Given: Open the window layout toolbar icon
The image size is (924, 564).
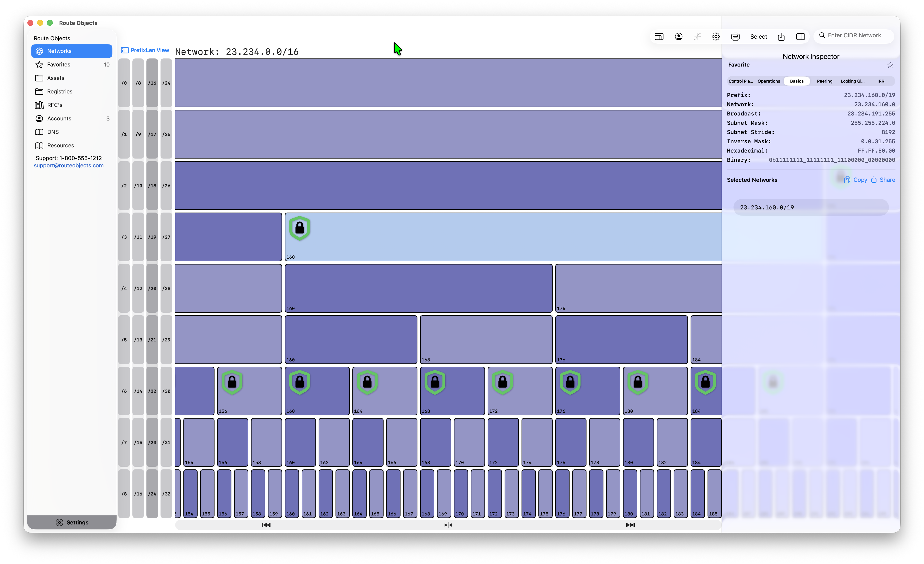Looking at the screenshot, I should [659, 36].
